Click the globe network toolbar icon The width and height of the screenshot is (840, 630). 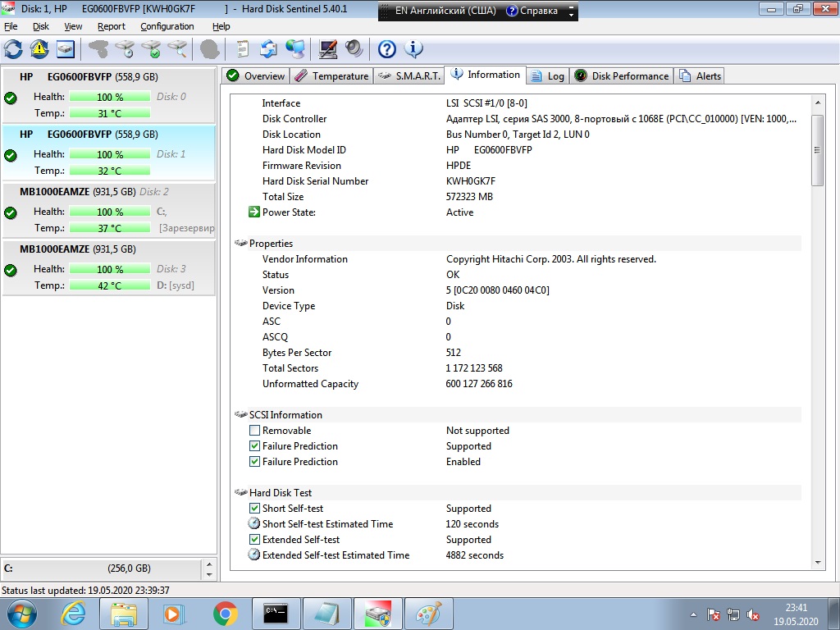(295, 49)
